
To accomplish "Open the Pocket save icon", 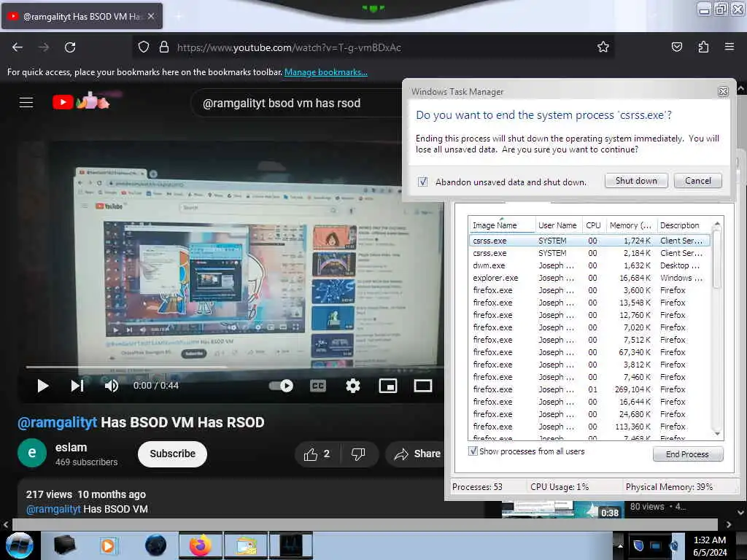I will (x=676, y=47).
